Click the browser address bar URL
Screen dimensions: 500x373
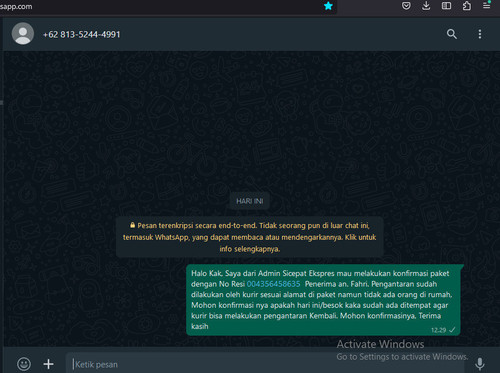(16, 6)
